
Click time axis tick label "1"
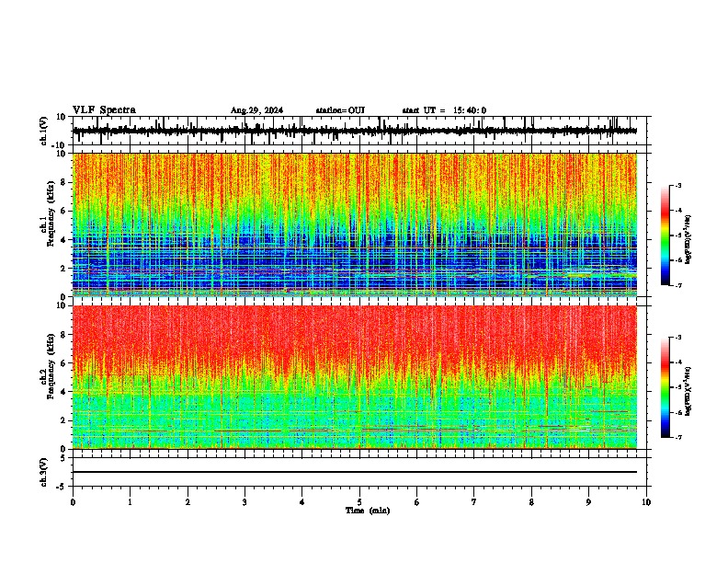[130, 502]
